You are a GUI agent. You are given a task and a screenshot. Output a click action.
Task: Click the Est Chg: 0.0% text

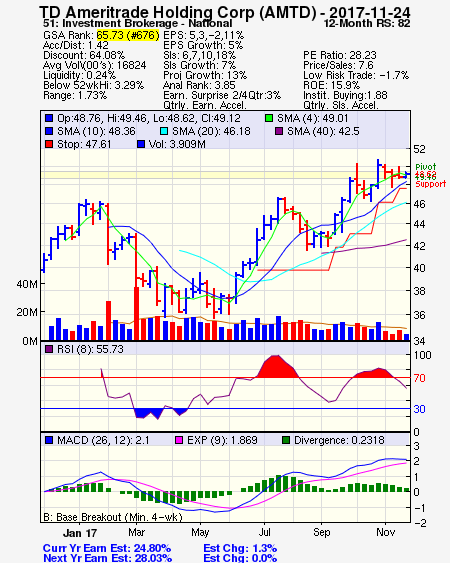240,558
